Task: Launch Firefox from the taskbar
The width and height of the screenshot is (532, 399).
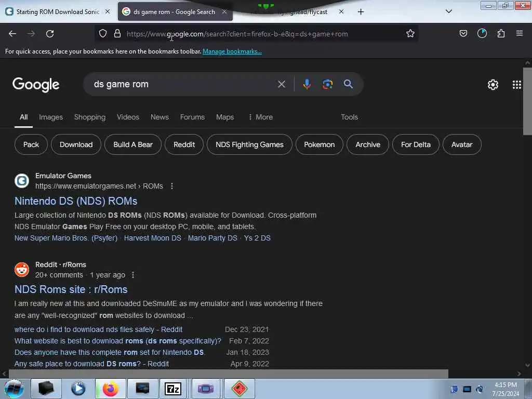Action: tap(111, 389)
